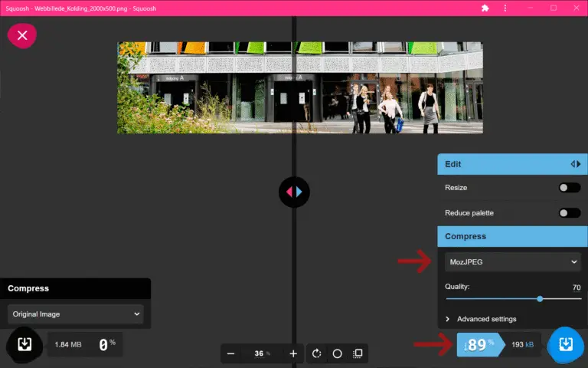Click the Quality value field showing 70

(x=577, y=287)
